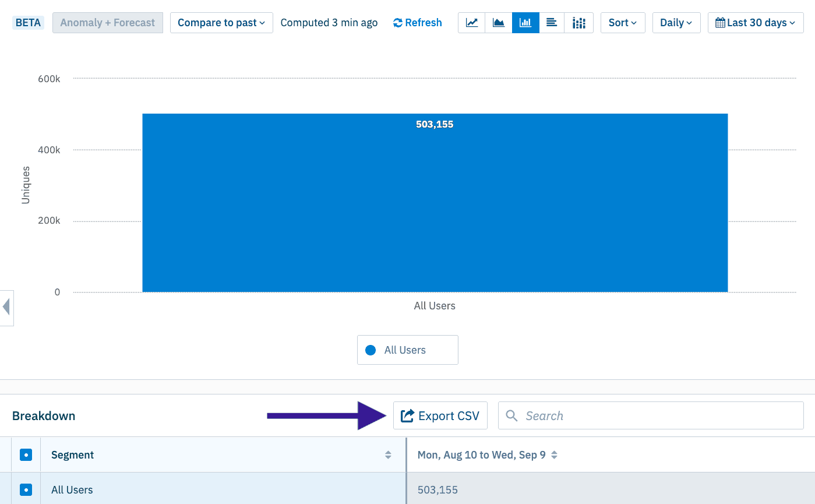Open the Last 30 days date picker
Image resolution: width=815 pixels, height=504 pixels.
point(755,22)
